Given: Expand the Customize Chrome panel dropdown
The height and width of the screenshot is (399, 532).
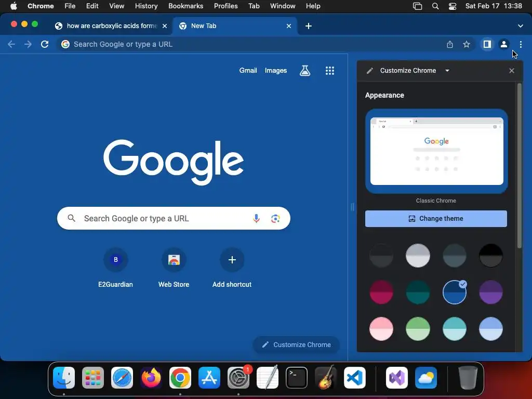Looking at the screenshot, I should pos(447,71).
